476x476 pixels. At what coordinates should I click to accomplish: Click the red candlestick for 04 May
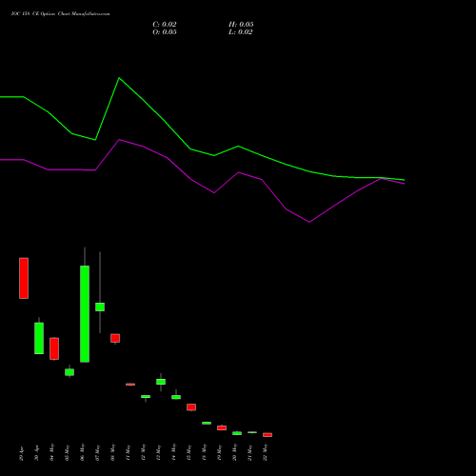54,348
